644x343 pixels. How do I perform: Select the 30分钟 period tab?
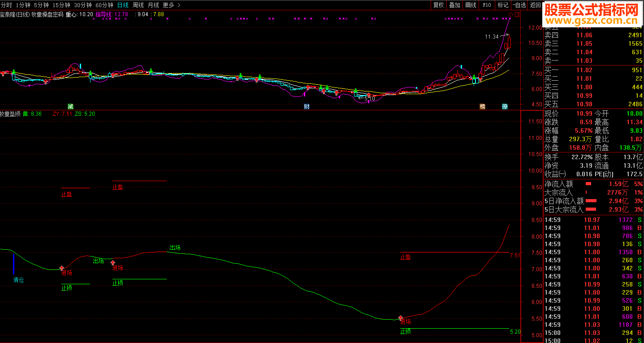coord(83,5)
